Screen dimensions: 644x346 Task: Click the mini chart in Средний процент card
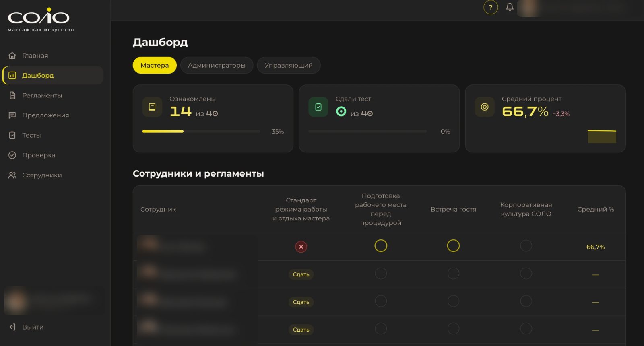pos(602,136)
